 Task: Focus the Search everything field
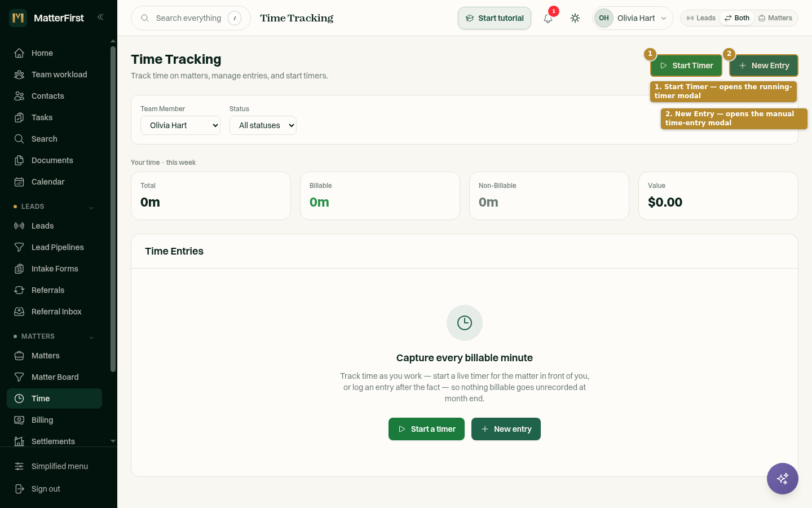click(x=191, y=18)
